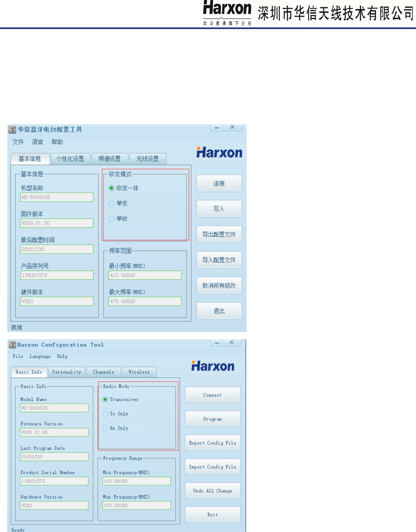Minimize the Chinese configuration window
This screenshot has width=416, height=532.
(x=217, y=127)
